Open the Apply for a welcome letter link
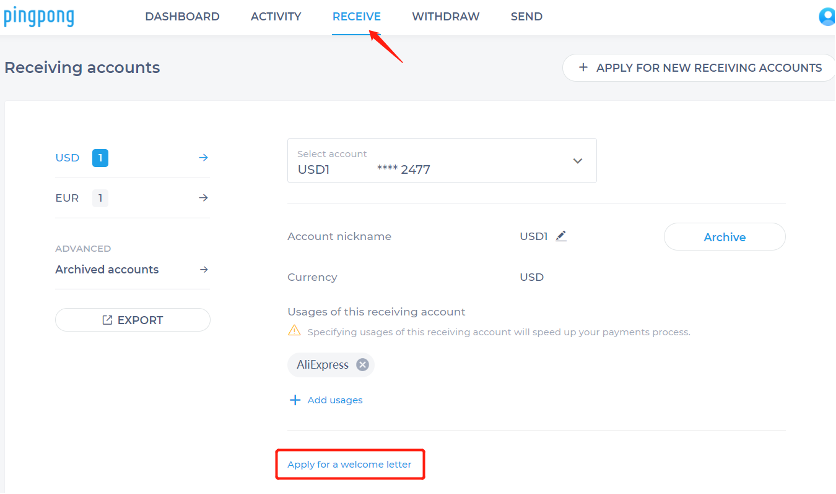 349,464
